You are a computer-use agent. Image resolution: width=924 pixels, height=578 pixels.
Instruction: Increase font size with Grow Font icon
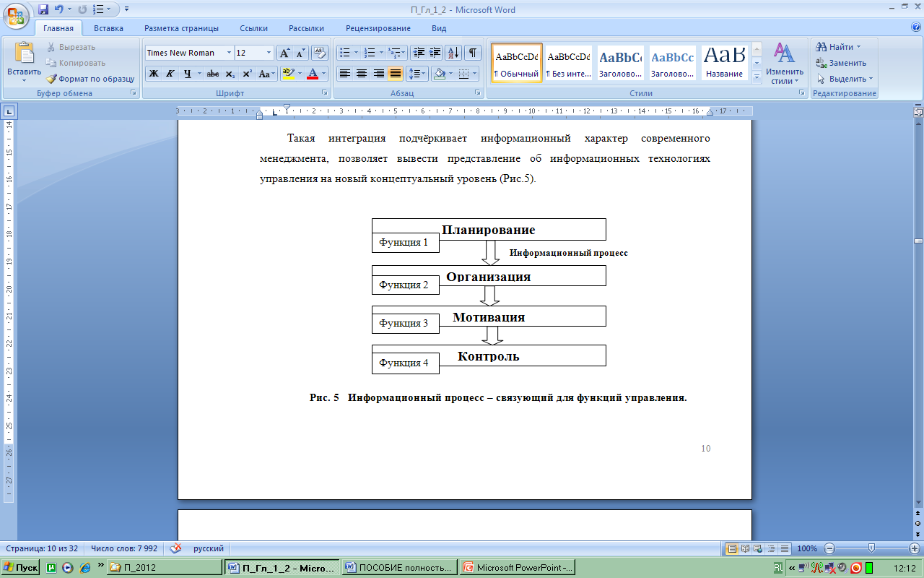pos(284,53)
